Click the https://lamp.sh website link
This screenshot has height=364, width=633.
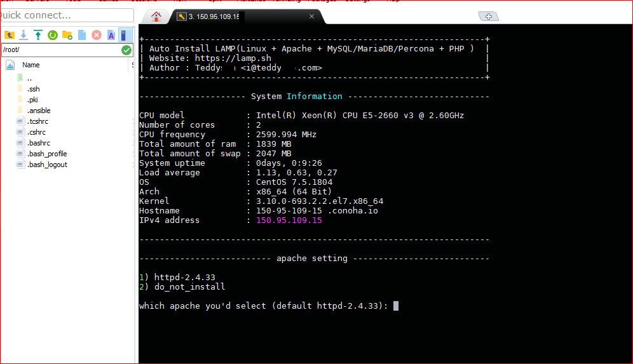(233, 58)
